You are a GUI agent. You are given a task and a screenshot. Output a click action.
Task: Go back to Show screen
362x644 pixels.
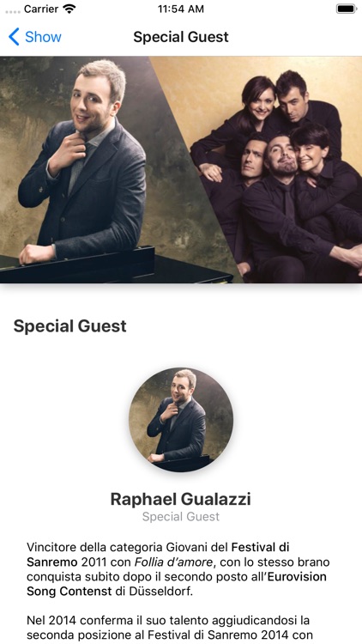click(x=35, y=37)
